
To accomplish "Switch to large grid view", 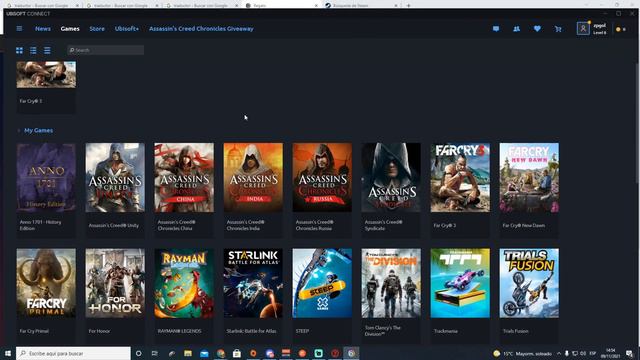I will pyautogui.click(x=19, y=50).
